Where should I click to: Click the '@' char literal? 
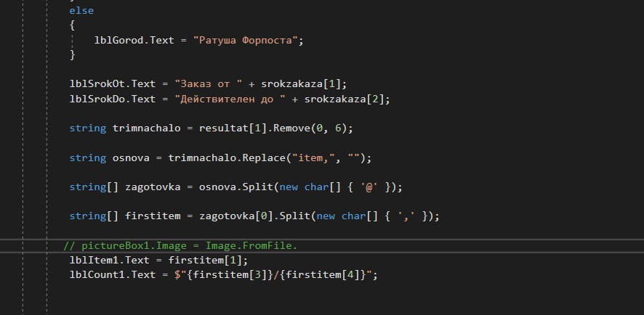point(369,187)
